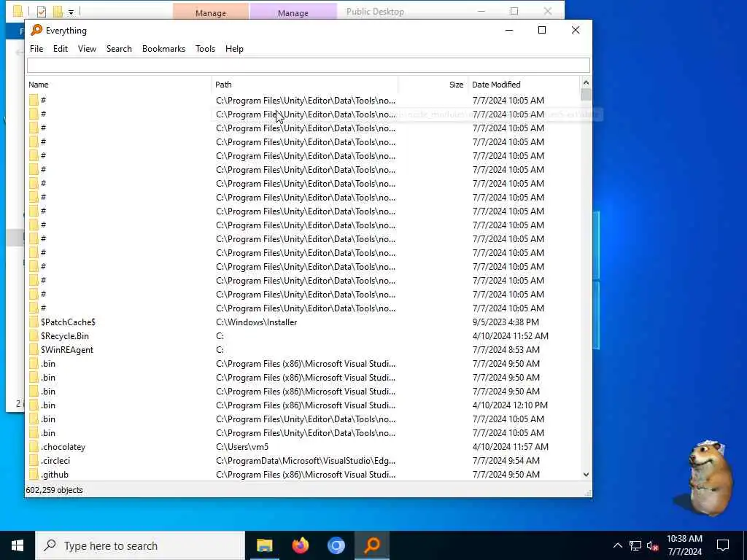747x560 pixels.
Task: Open the purple Manage tab in File Explorer
Action: (293, 12)
